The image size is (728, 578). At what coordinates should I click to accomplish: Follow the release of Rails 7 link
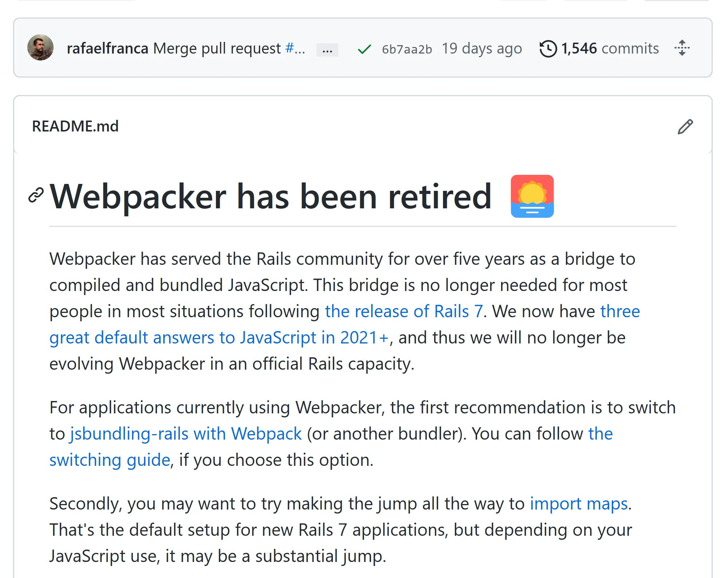pyautogui.click(x=403, y=311)
